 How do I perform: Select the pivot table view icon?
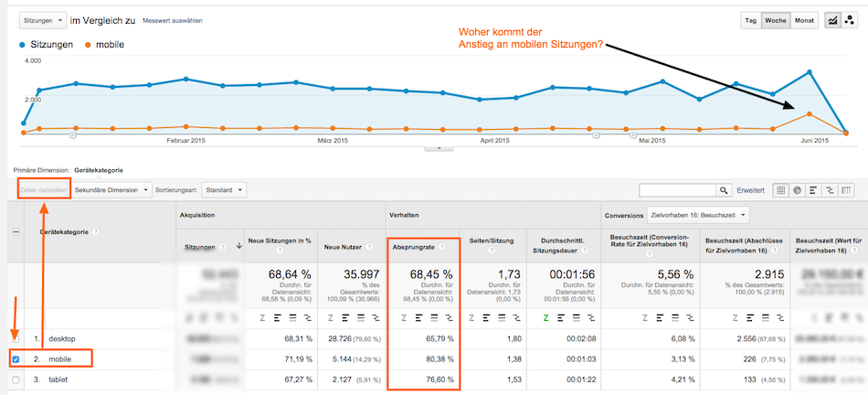click(845, 190)
